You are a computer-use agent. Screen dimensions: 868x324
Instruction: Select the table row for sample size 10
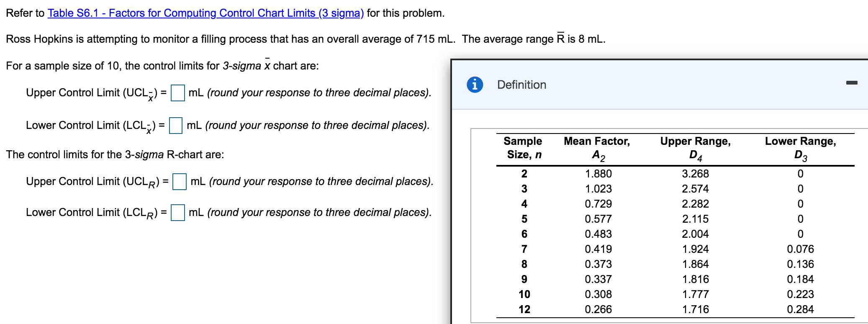pos(524,295)
